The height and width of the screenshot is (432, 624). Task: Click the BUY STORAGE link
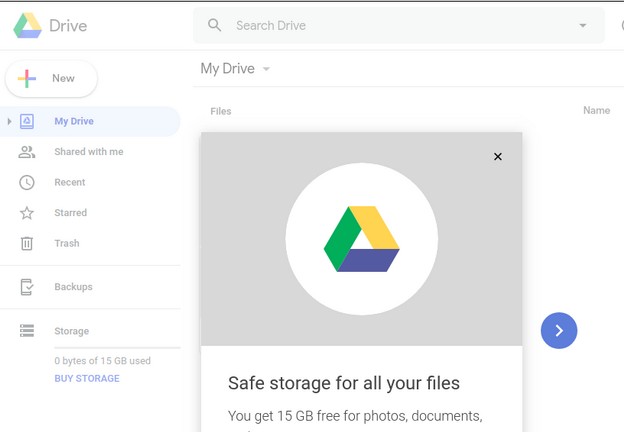[x=87, y=378]
